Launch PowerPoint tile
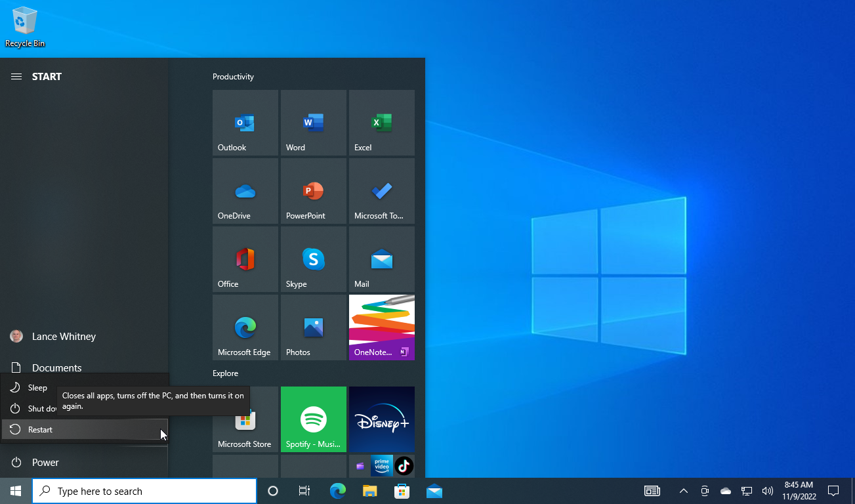The width and height of the screenshot is (855, 504). tap(313, 191)
